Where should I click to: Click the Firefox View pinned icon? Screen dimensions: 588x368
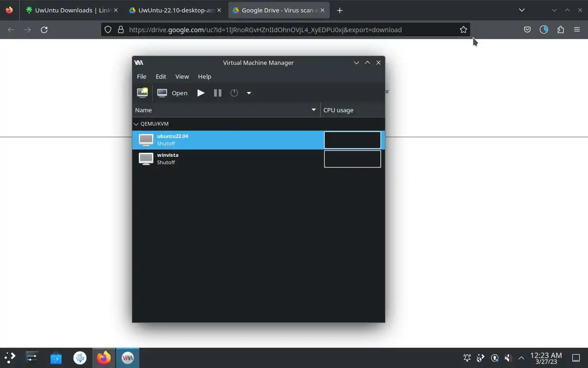pyautogui.click(x=9, y=10)
